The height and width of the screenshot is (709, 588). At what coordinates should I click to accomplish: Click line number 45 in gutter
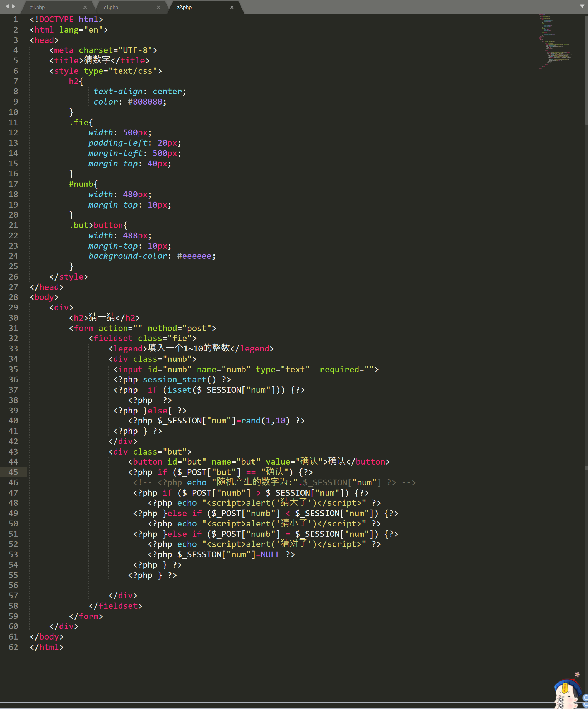tap(13, 472)
